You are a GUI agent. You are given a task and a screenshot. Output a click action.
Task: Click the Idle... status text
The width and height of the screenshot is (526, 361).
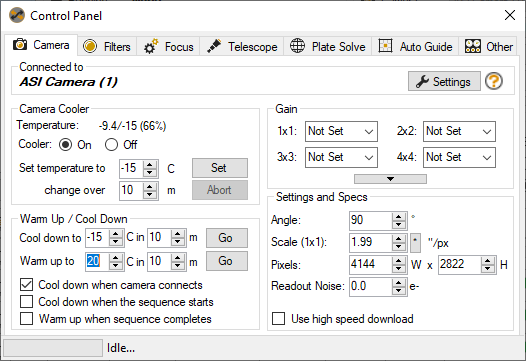pos(121,348)
